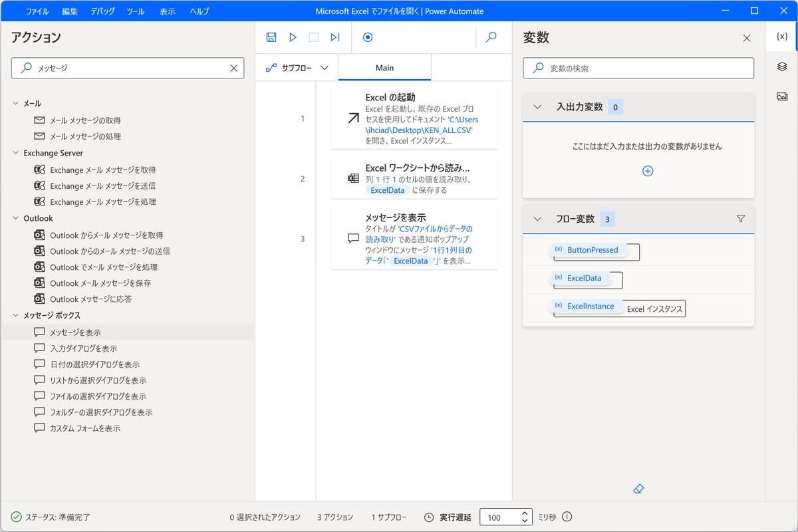Select Outlook でメール メッセージを処理
Screen dimensions: 798x532
[104, 267]
